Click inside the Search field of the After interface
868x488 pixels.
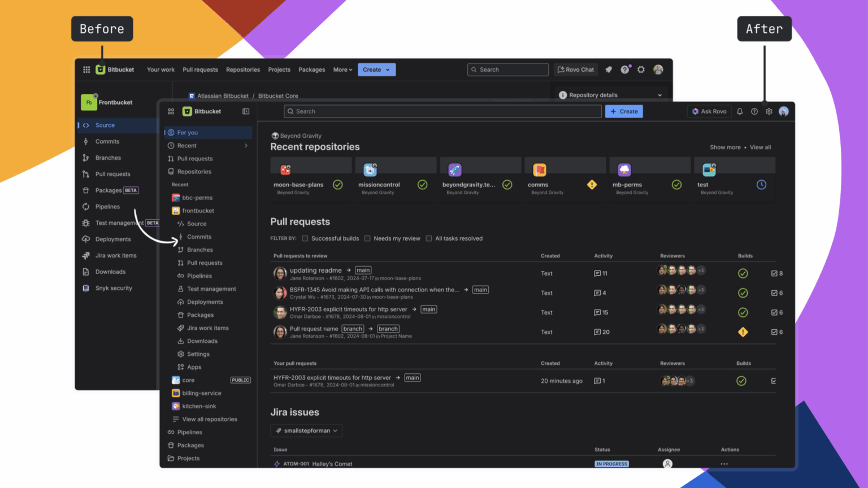442,111
